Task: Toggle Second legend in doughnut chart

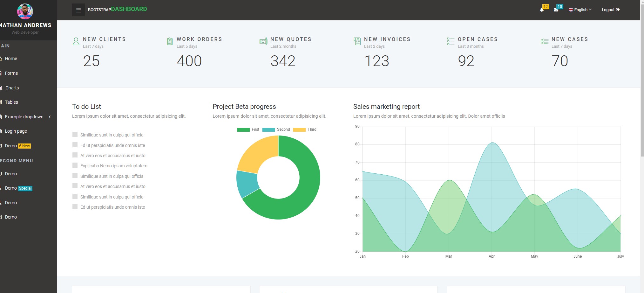Action: coord(276,129)
